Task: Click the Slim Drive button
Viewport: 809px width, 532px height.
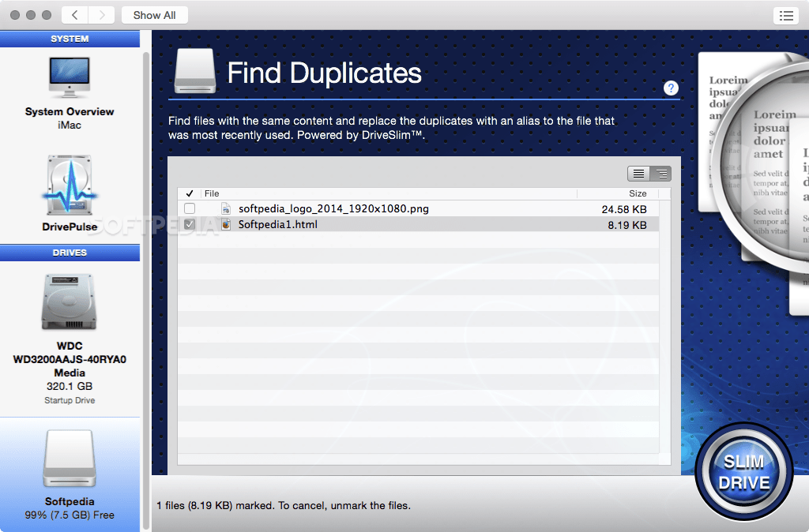Action: pyautogui.click(x=743, y=472)
